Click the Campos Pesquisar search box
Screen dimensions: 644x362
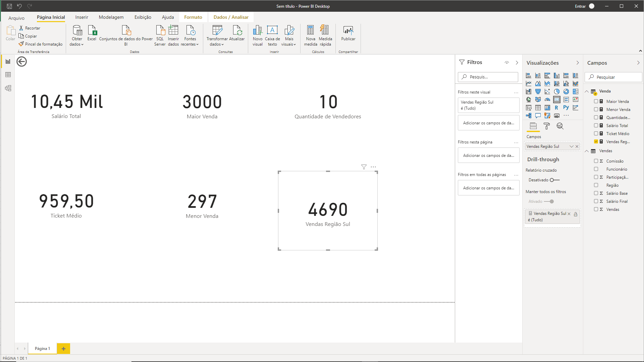pos(613,77)
